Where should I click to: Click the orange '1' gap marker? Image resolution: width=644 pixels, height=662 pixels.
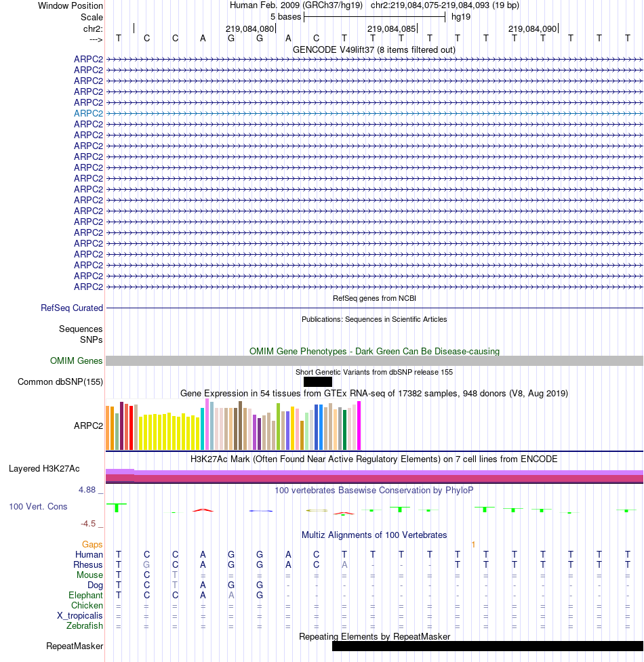[473, 545]
